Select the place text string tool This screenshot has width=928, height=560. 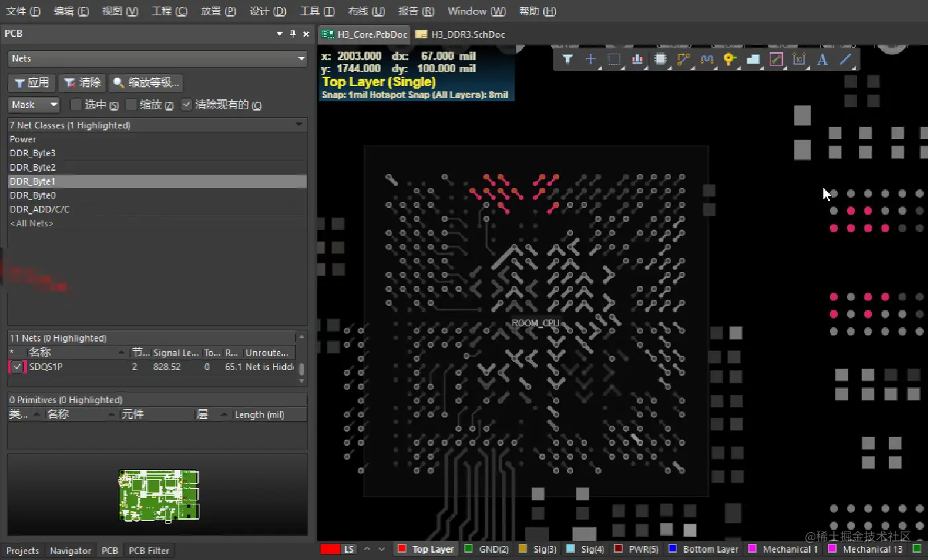coord(823,60)
